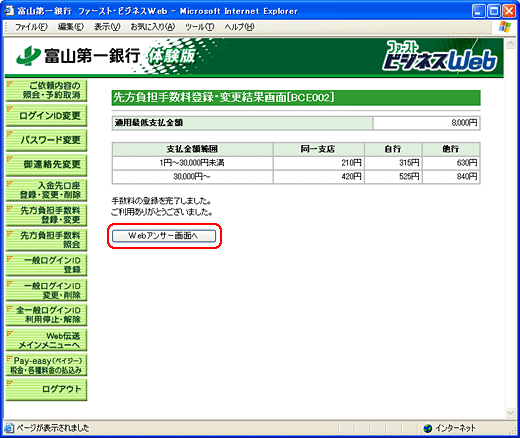520x438 pixels.
Task: Click the 210円 fee cell
Action: 318,163
